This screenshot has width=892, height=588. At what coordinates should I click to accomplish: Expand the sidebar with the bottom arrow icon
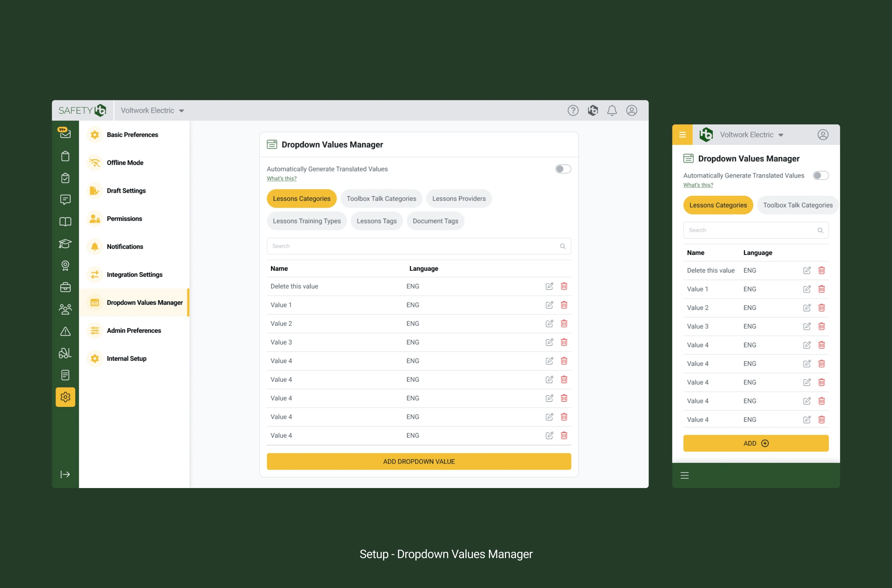coord(65,475)
